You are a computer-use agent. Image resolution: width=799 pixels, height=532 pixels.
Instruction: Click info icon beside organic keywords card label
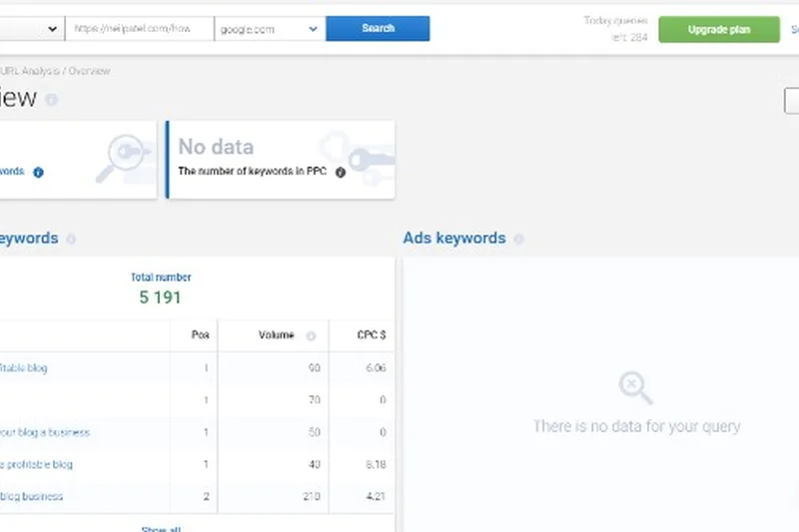coord(38,172)
